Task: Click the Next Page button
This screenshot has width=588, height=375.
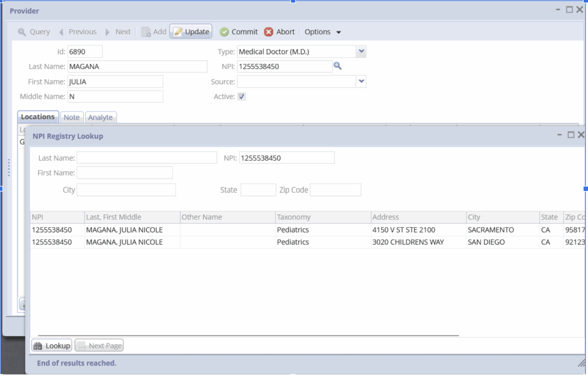Action: (99, 345)
